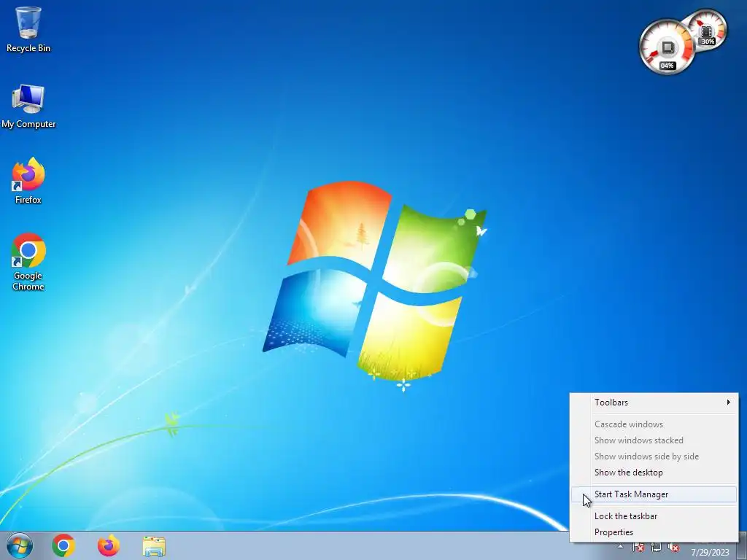Click the CPU meter gadget dial

click(x=667, y=47)
